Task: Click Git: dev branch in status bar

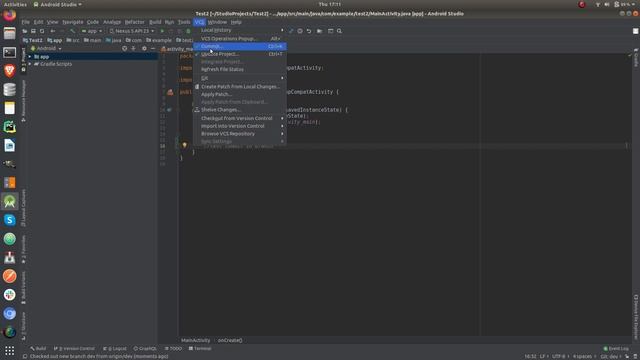Action: tap(610, 356)
